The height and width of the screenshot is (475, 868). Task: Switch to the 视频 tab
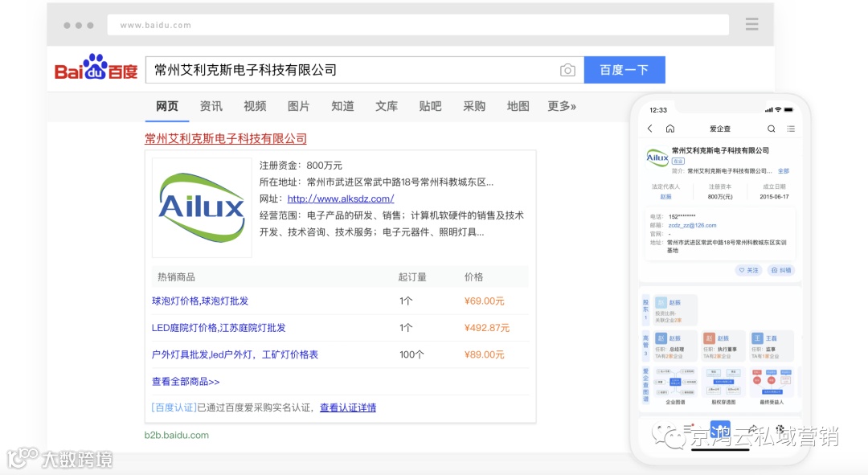point(255,106)
